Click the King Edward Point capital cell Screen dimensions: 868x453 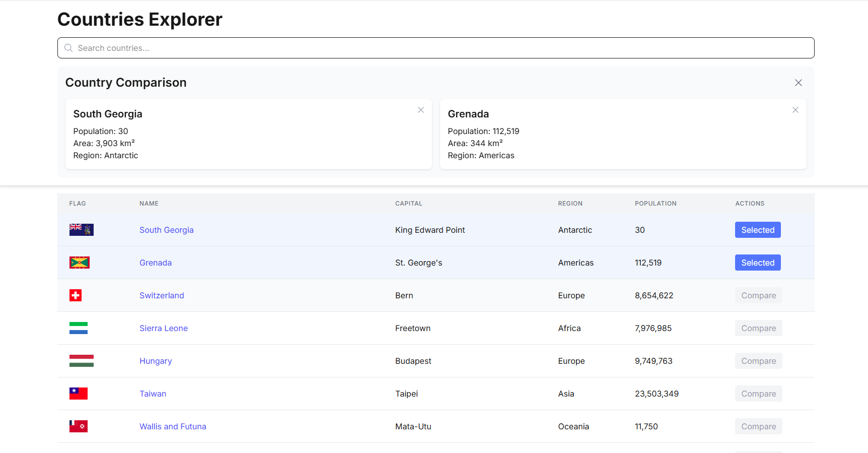(430, 230)
